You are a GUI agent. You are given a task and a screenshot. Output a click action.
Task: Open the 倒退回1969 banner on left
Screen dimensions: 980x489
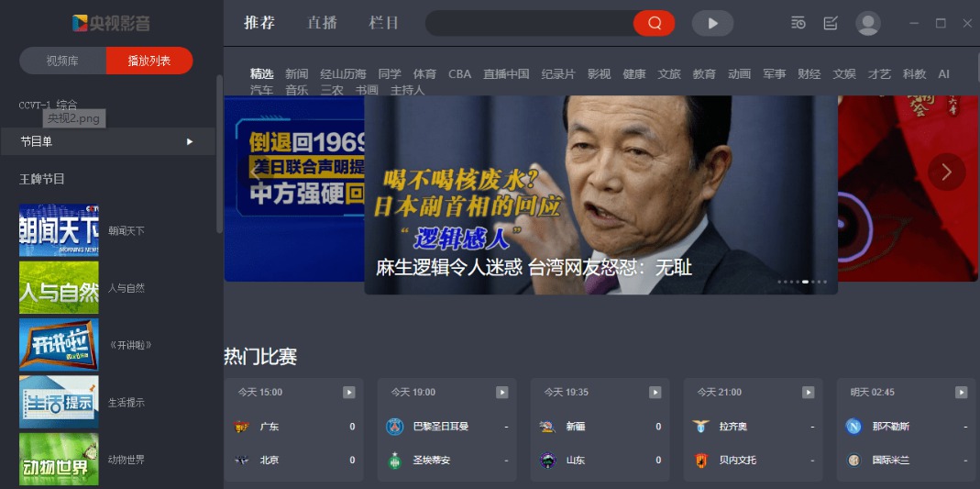pos(294,188)
